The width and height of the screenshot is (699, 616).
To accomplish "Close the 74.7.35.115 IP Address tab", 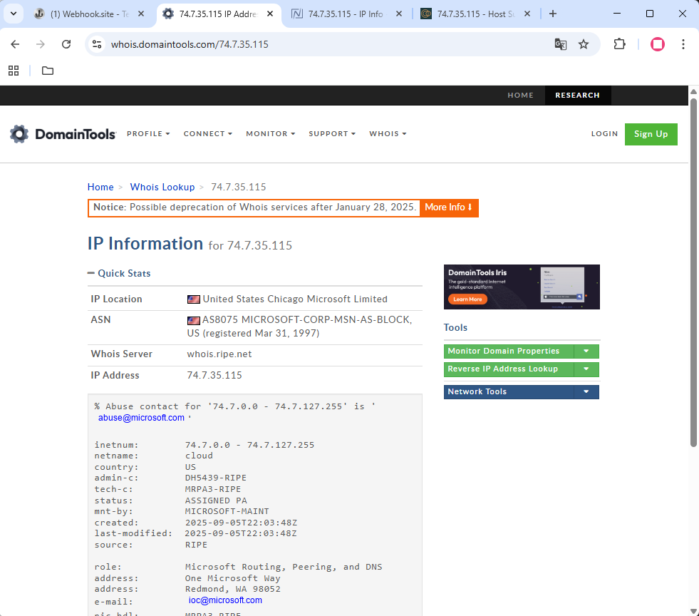I will coord(270,14).
